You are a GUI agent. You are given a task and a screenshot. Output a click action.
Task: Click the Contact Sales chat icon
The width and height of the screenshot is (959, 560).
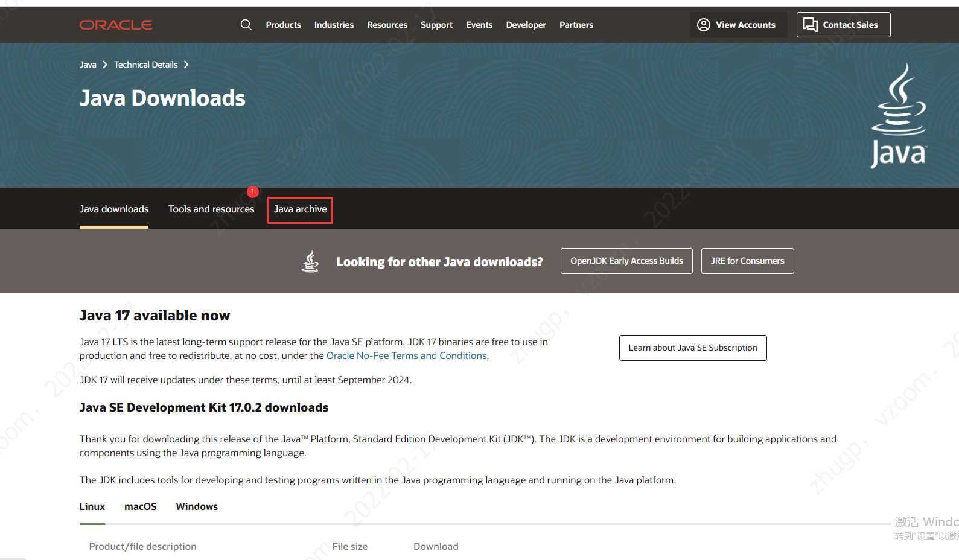click(811, 25)
